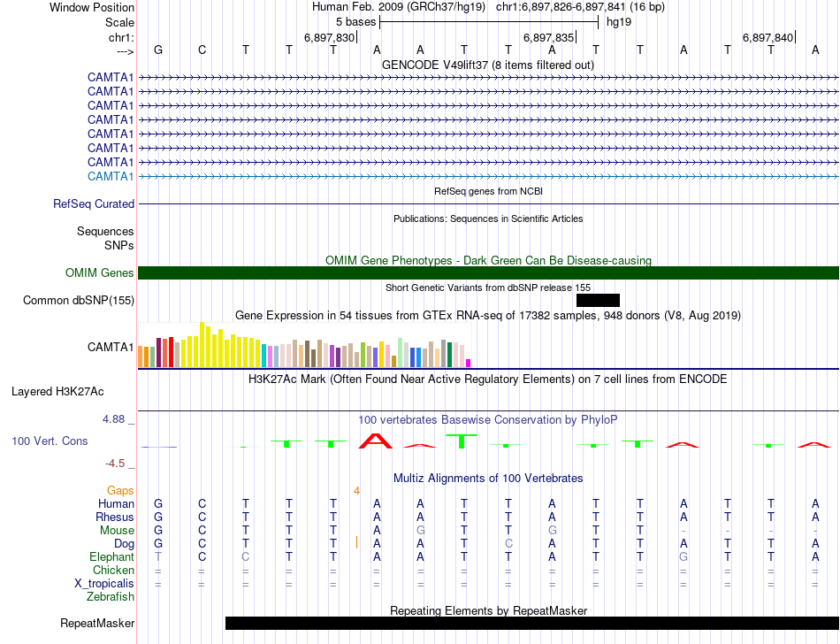Open the GTEx Gene Expression track title
This screenshot has width=840, height=644.
coord(488,315)
